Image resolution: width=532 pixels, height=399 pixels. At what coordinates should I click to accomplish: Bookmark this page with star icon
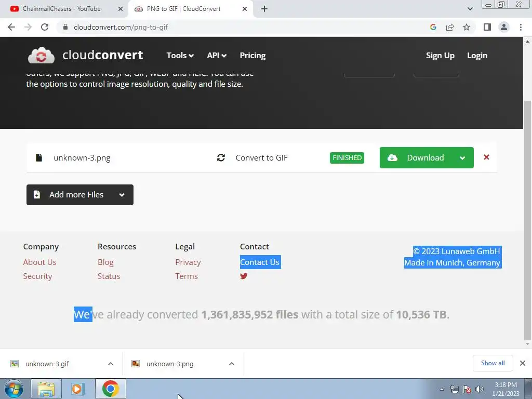[467, 27]
